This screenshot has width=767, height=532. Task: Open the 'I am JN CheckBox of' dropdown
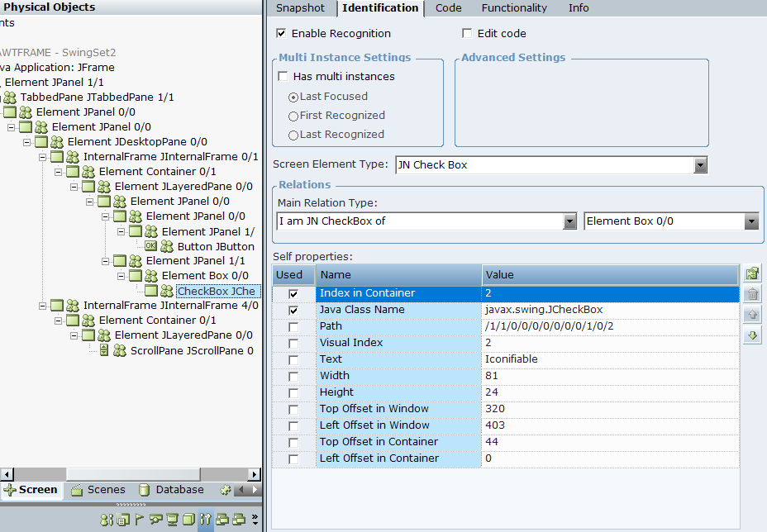tap(569, 221)
